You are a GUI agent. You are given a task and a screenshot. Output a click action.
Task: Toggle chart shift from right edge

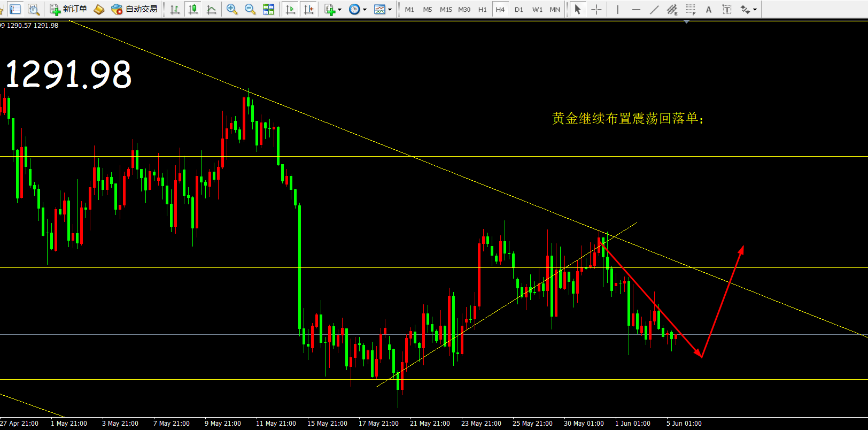point(308,9)
